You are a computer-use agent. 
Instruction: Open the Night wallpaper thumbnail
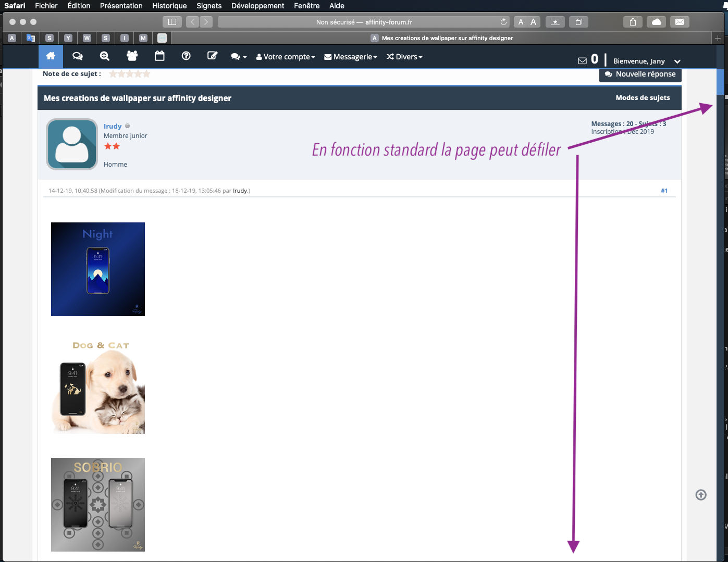point(98,269)
